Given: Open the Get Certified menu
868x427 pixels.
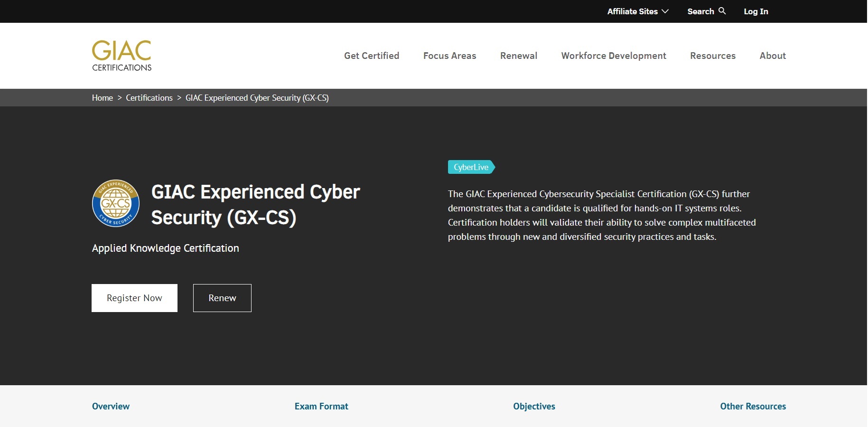Looking at the screenshot, I should (x=372, y=56).
